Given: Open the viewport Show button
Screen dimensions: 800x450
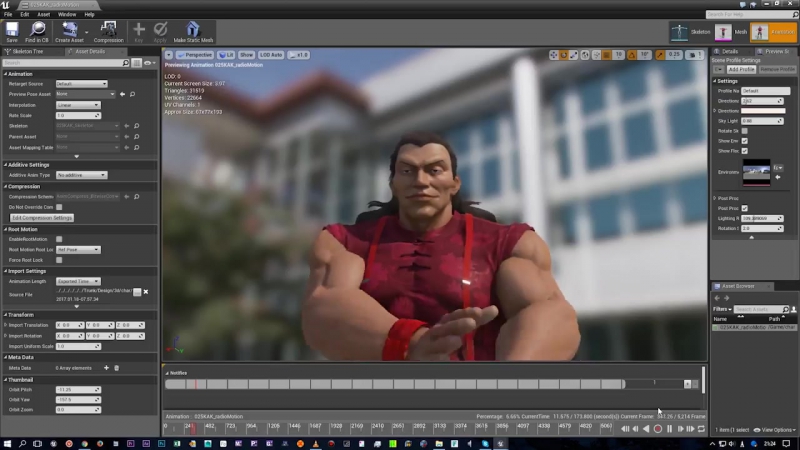Looking at the screenshot, I should [246, 55].
